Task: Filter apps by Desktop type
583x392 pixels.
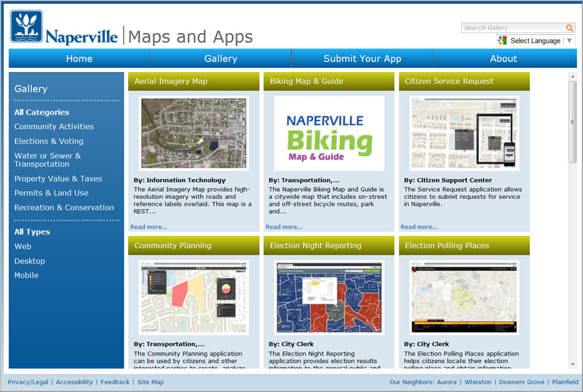Action: pyautogui.click(x=29, y=260)
